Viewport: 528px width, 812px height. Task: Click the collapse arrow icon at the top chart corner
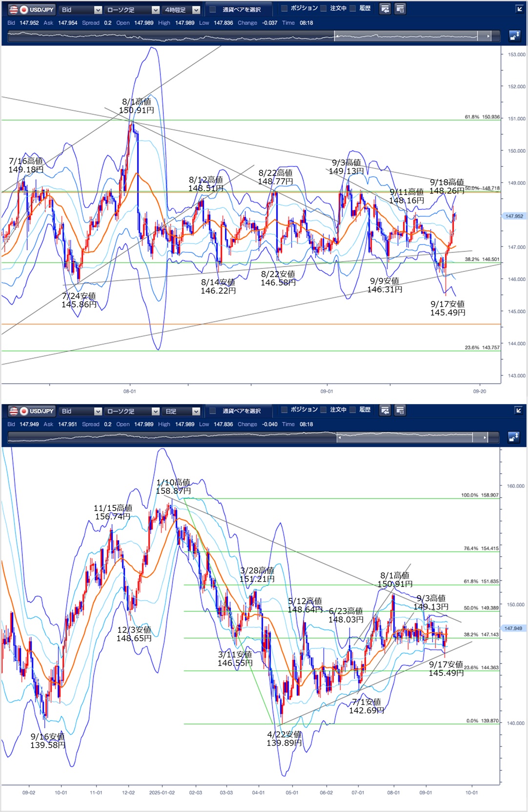click(x=519, y=9)
